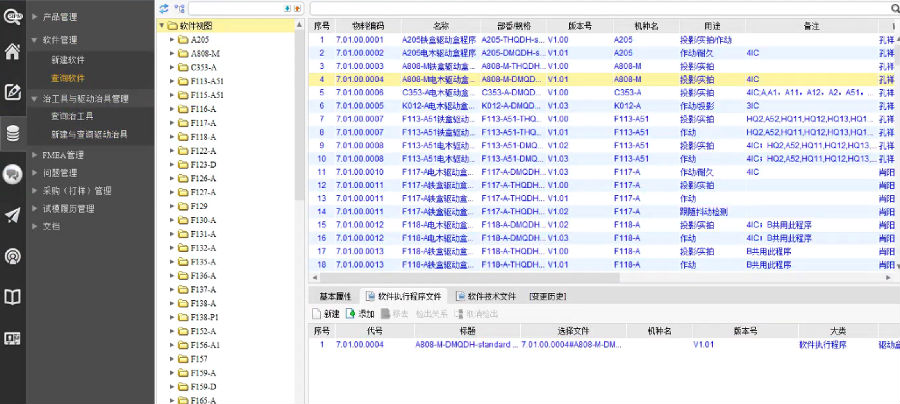Select the database stack sidebar icon

[x=12, y=133]
